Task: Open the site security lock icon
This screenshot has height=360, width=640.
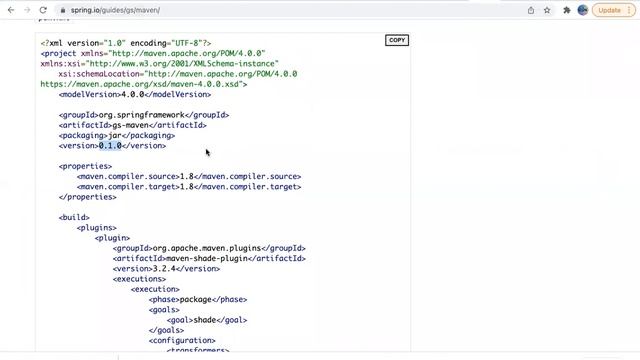Action: coord(62,10)
